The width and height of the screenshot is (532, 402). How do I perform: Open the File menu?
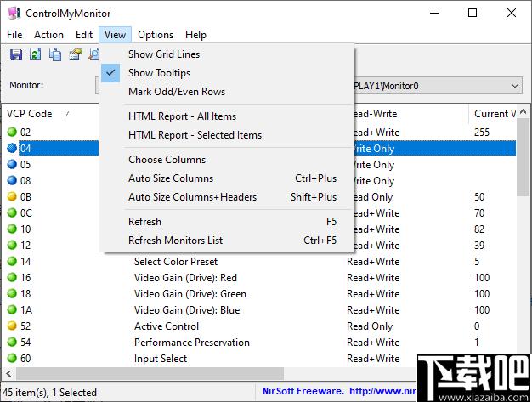[14, 35]
